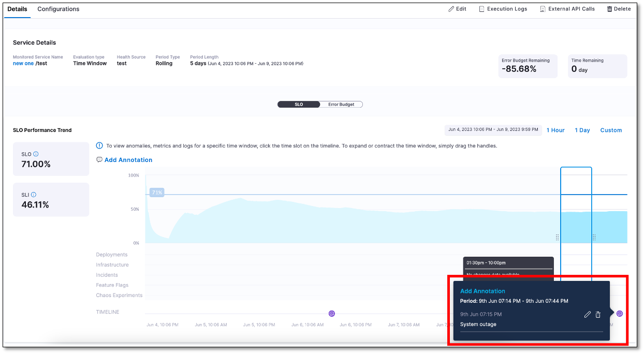Image resolution: width=644 pixels, height=354 pixels.
Task: Click the purple annotation marker near Jun 6
Action: pyautogui.click(x=331, y=313)
